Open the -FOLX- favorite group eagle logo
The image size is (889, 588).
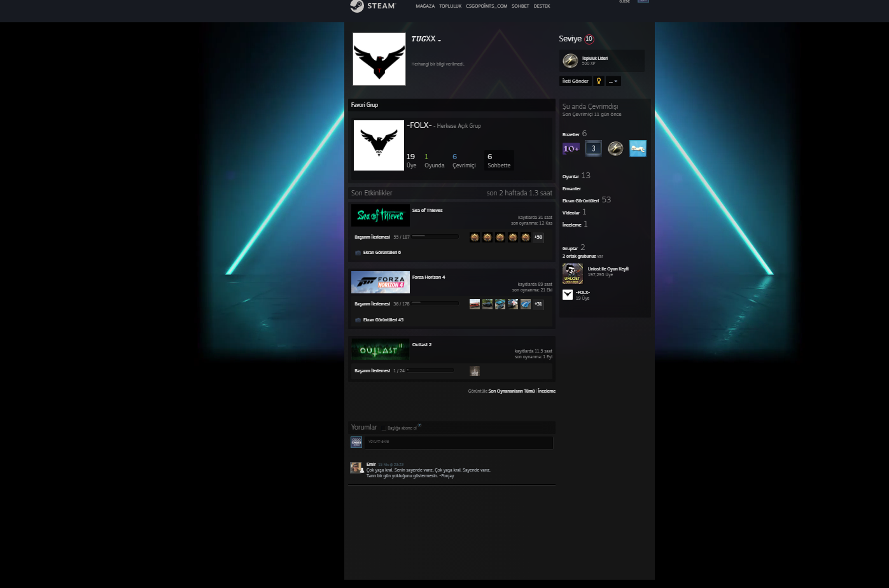379,145
